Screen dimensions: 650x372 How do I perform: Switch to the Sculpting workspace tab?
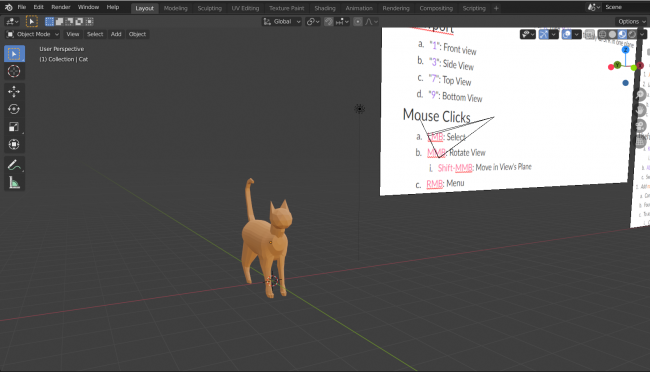click(209, 8)
